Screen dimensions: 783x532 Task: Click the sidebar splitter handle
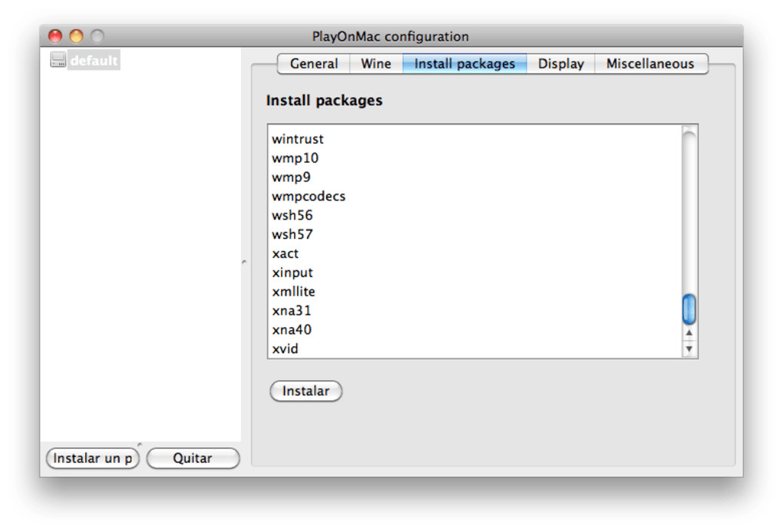point(244,262)
